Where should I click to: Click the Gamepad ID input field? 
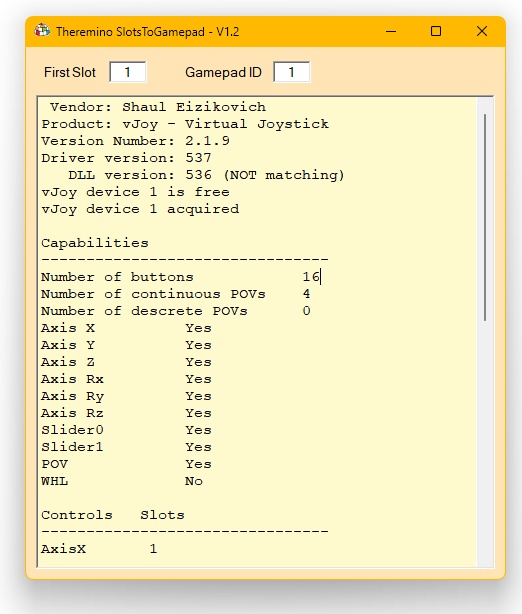pos(292,72)
